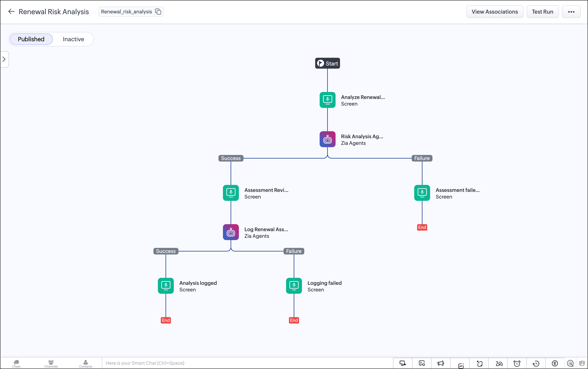Click the Logging failed node label
Viewport: 588px width, 369px height.
click(324, 283)
